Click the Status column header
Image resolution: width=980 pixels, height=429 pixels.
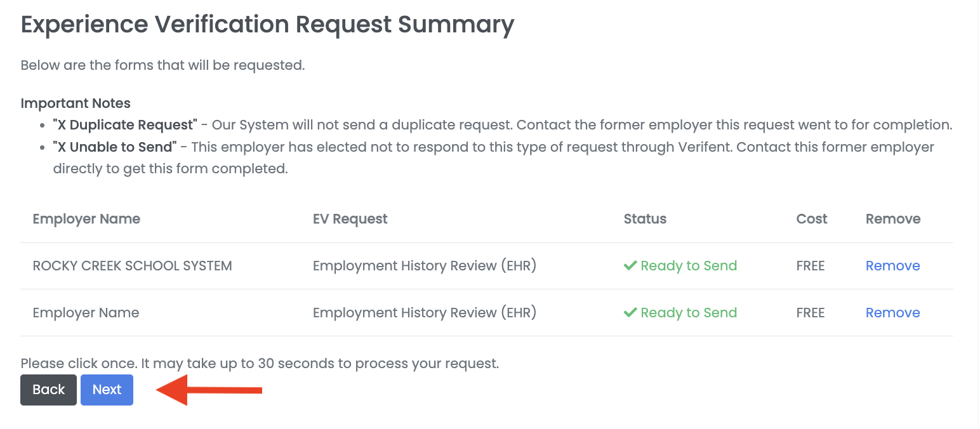click(645, 218)
